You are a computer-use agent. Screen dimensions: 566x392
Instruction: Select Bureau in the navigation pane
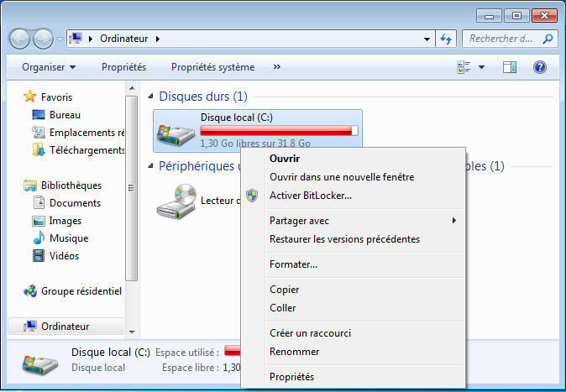(65, 115)
